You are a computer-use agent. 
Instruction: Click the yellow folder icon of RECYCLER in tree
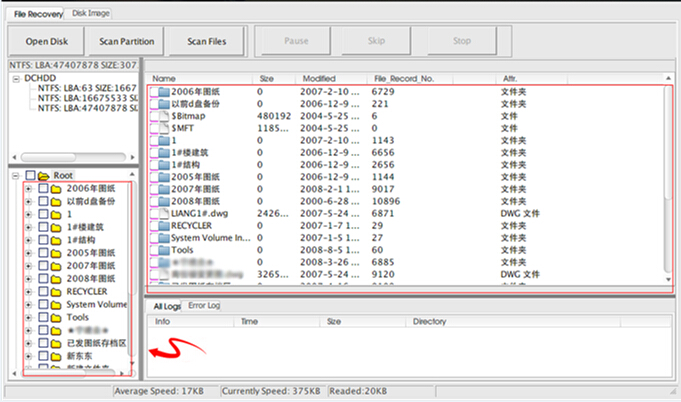point(56,292)
